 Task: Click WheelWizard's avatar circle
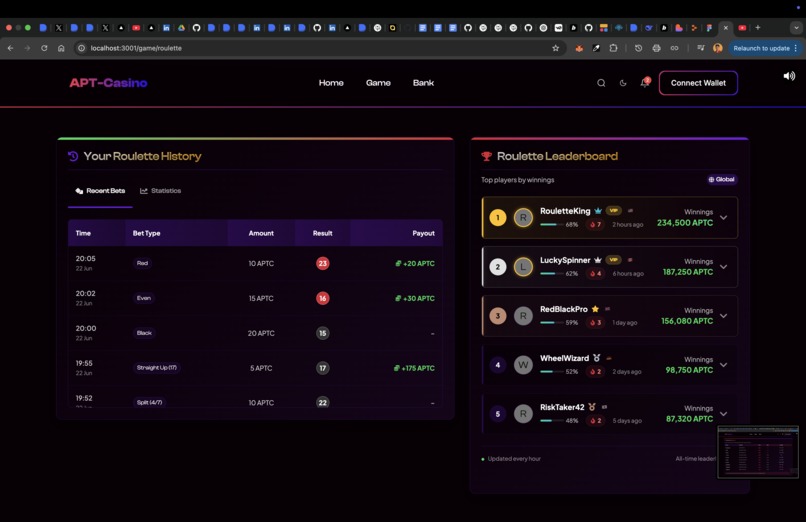523,365
